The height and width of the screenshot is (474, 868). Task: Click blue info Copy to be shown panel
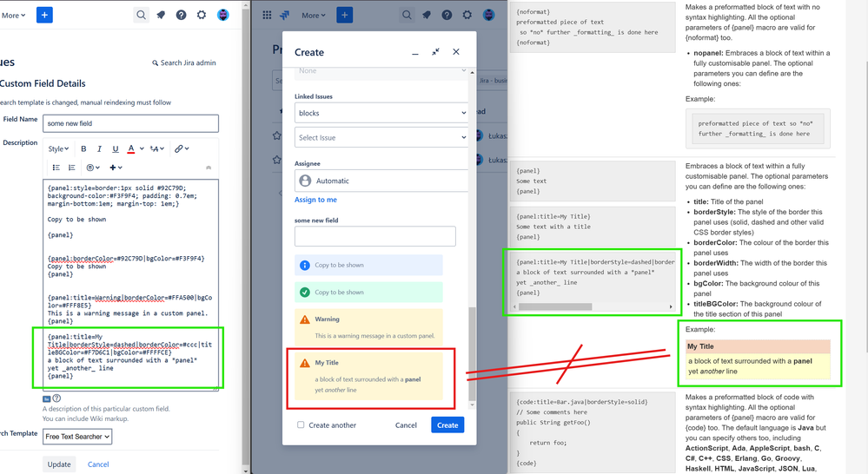tap(368, 265)
